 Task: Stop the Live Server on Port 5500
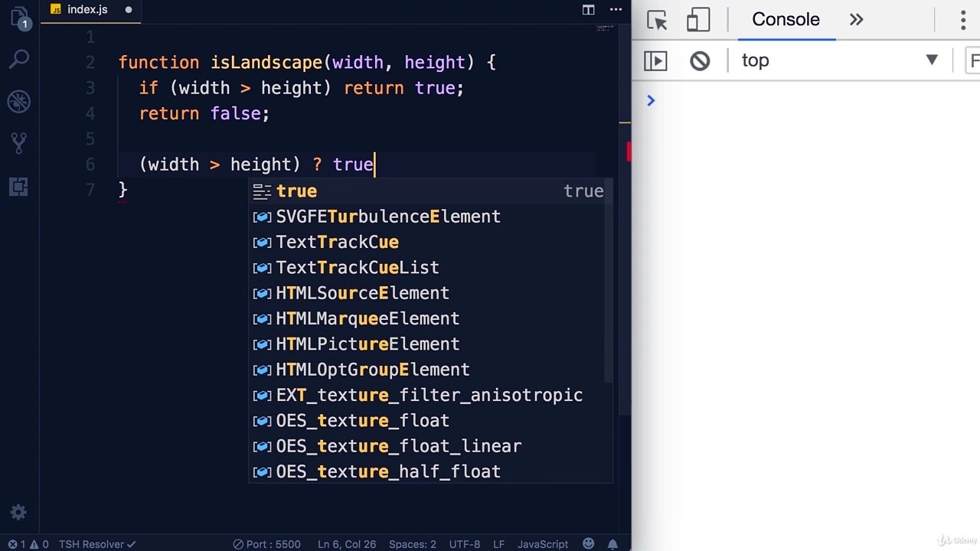pyautogui.click(x=266, y=544)
